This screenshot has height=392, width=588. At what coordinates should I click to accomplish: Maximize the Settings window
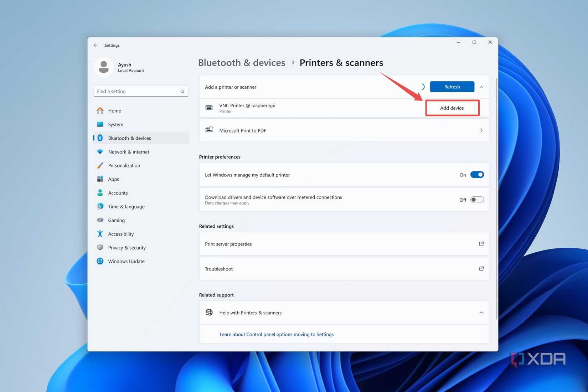(x=474, y=42)
